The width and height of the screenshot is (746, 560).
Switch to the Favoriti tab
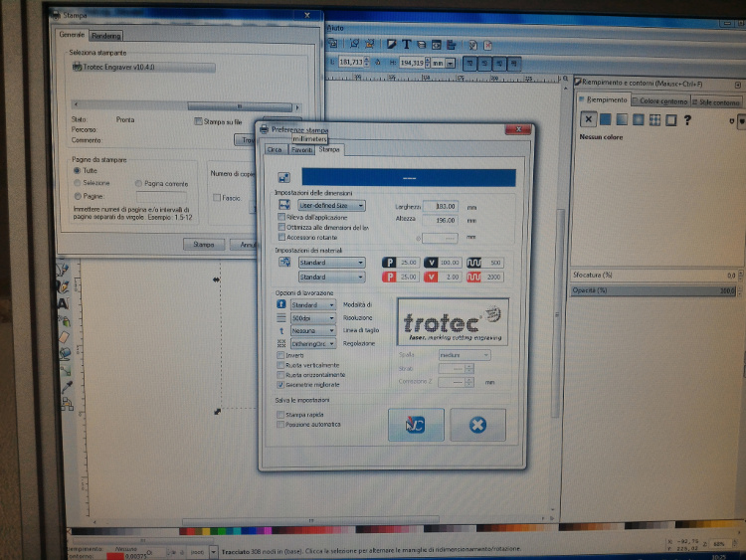point(301,150)
